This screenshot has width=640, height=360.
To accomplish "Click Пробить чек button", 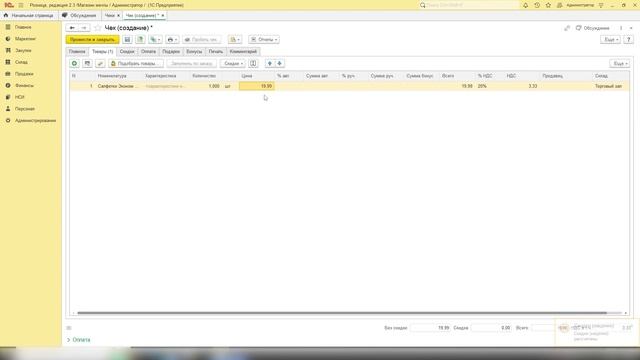I will tap(202, 40).
